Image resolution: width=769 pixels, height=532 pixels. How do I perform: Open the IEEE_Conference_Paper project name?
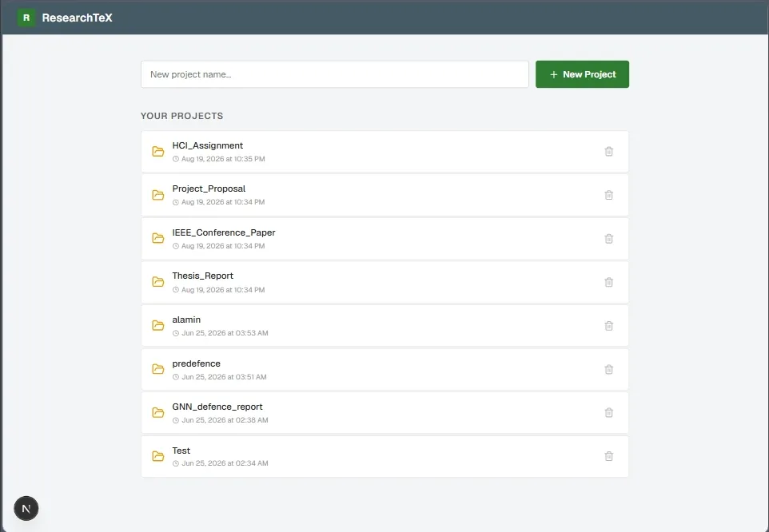[x=224, y=232]
